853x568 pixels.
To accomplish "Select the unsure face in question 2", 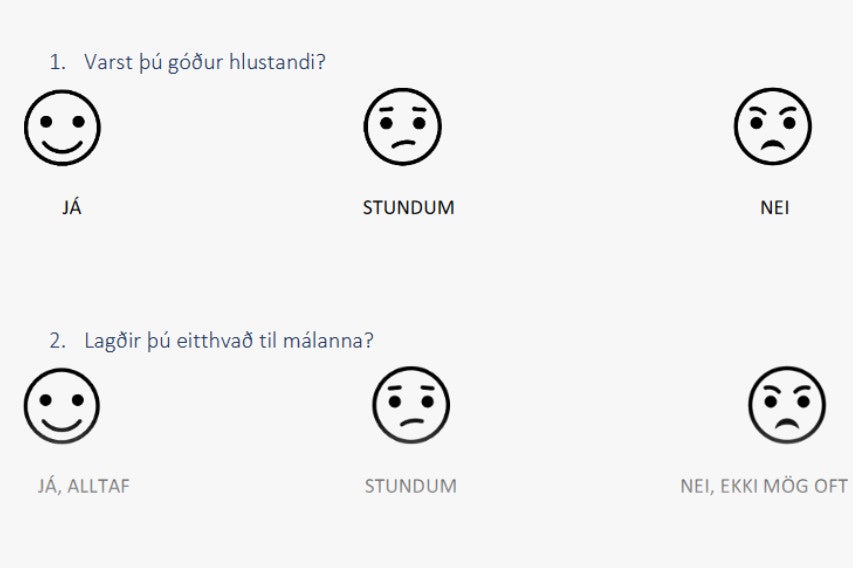I will (411, 405).
